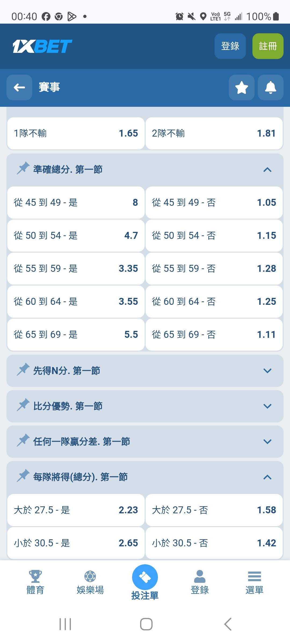Toggle pin on 任何一隊贏分差. 第一節
The image size is (290, 644).
point(23,441)
